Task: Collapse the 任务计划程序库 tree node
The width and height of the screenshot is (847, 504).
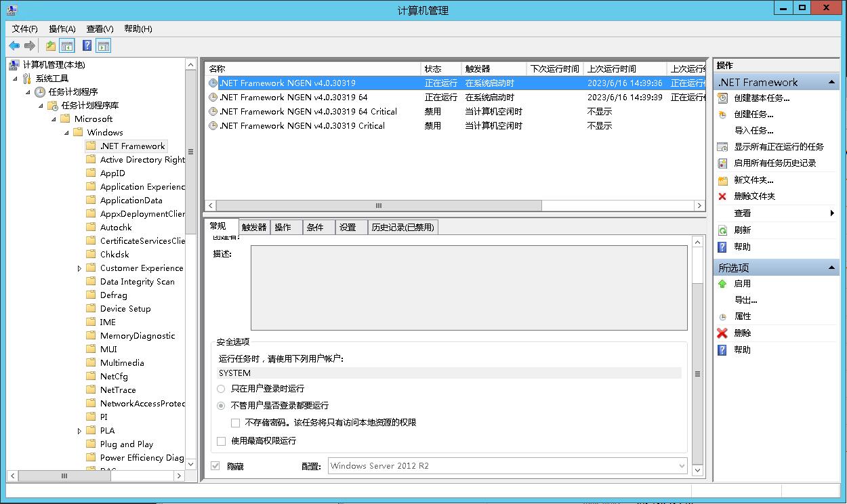Action: point(41,106)
